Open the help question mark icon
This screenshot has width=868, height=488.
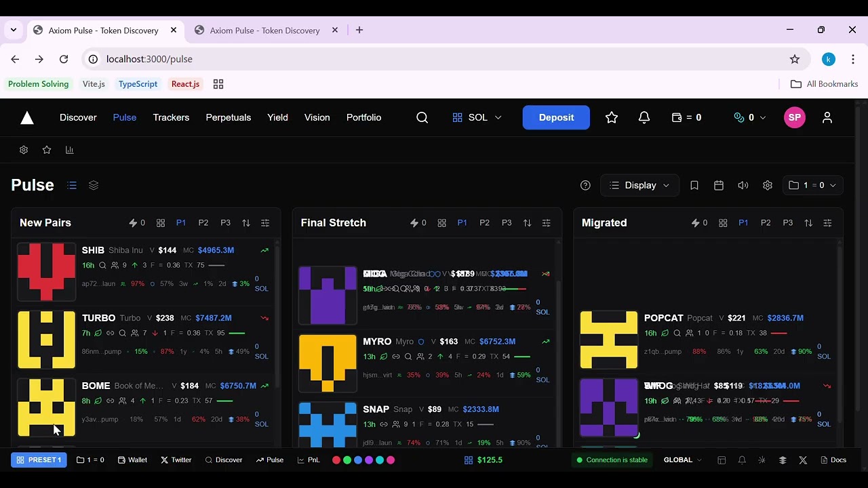click(x=586, y=186)
